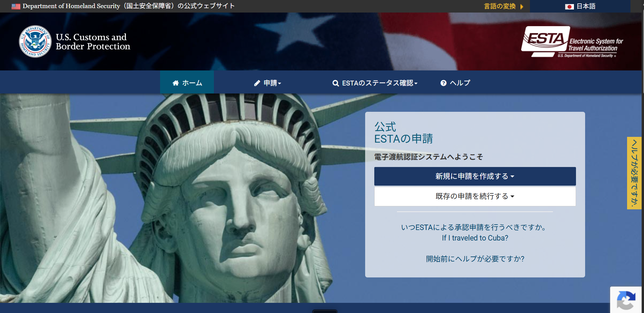Open the If I traveled to Cuba? link
This screenshot has height=313, width=644.
[x=475, y=238]
